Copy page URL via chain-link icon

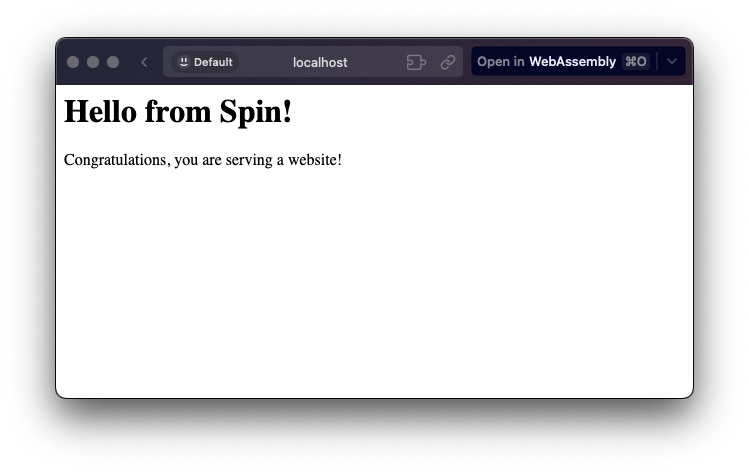pos(448,62)
